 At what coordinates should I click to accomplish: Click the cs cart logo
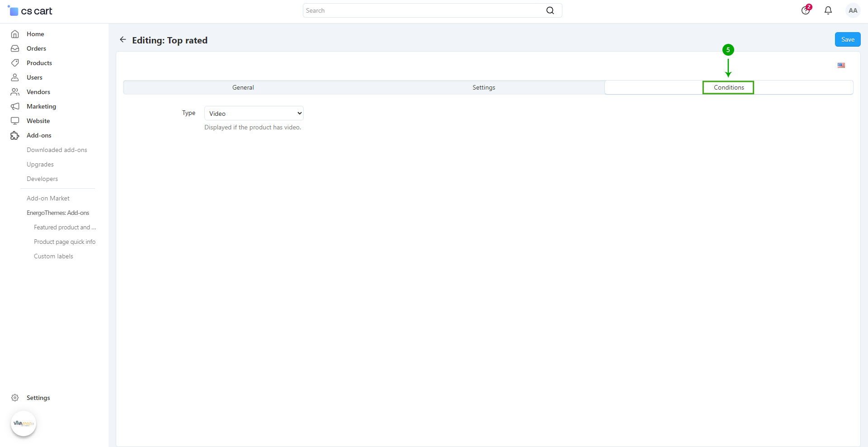click(30, 11)
